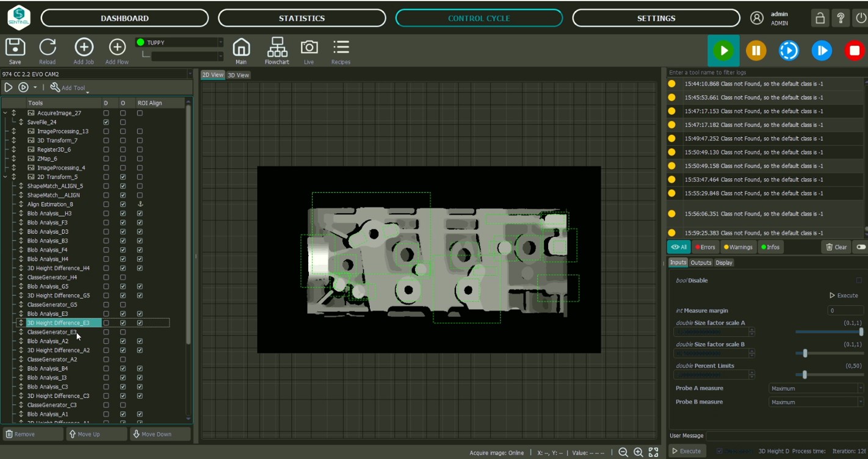Reload the job with Reload icon
Screen dimensions: 868x459
[x=48, y=48]
